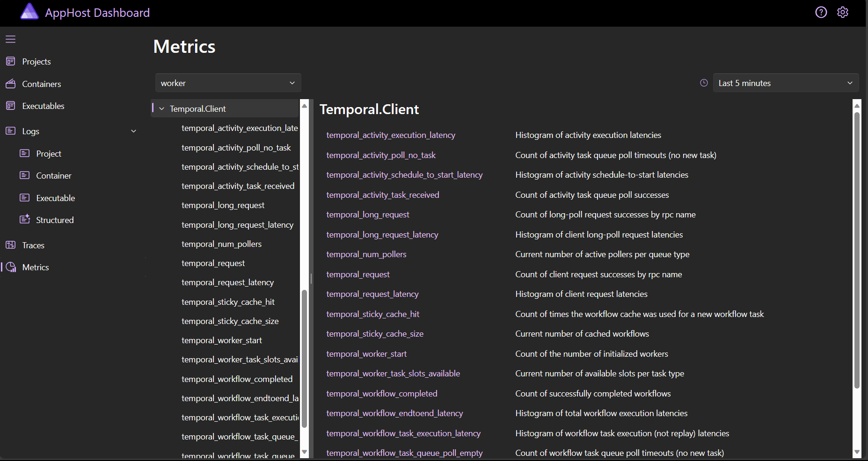Open temporal_activity_schedule_to_start_latency metric link

(x=404, y=175)
